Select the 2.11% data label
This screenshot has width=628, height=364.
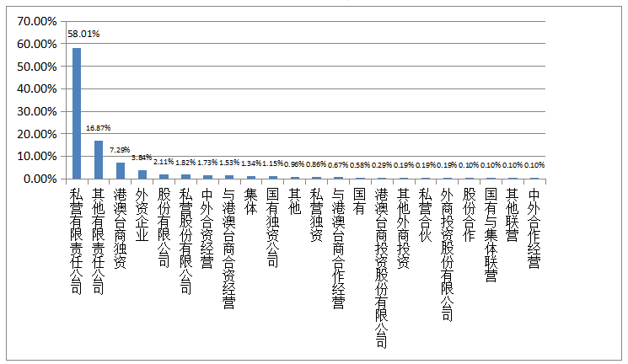pos(164,162)
